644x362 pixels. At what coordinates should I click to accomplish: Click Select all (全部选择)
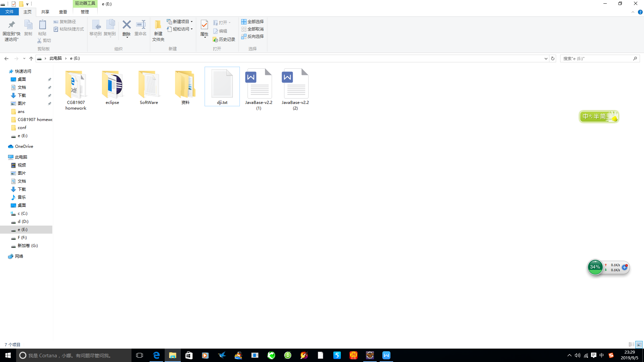click(x=253, y=22)
